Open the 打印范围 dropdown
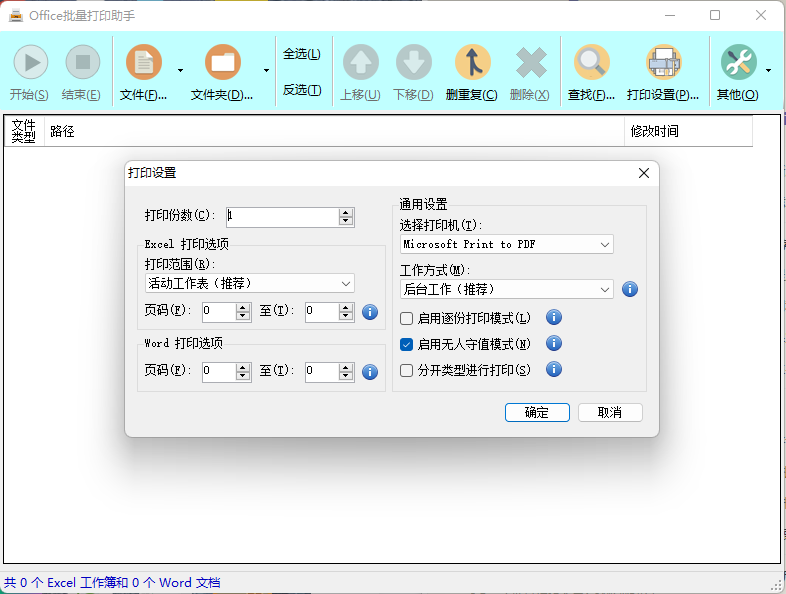This screenshot has height=594, width=786. click(x=250, y=283)
